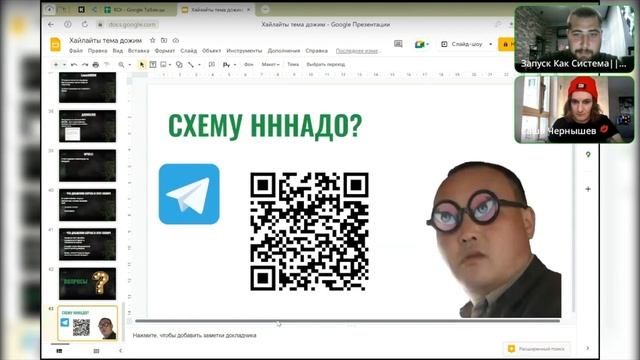This screenshot has width=640, height=360.
Task: Select the Telegram logo image on slide
Action: [x=189, y=194]
